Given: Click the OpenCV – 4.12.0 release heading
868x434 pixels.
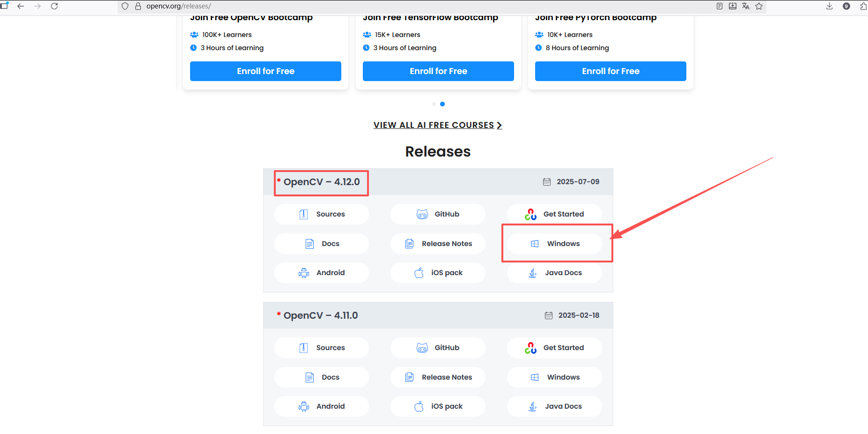Looking at the screenshot, I should click(322, 182).
